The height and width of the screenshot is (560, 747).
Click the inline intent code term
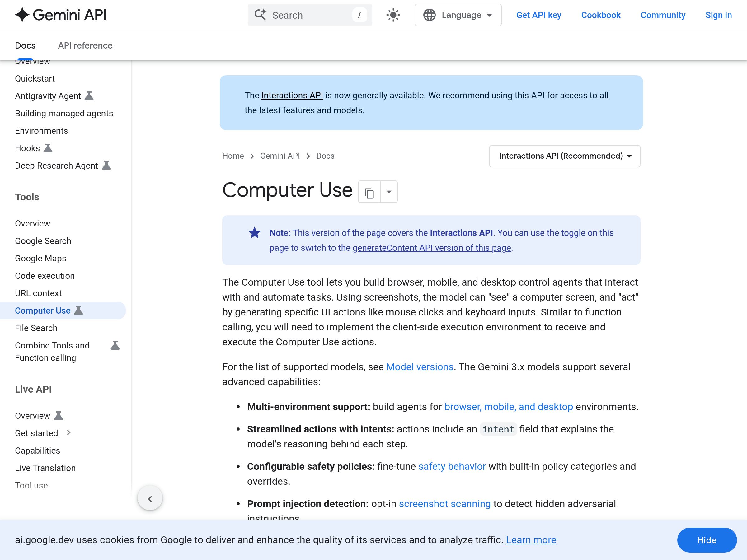pos(498,429)
